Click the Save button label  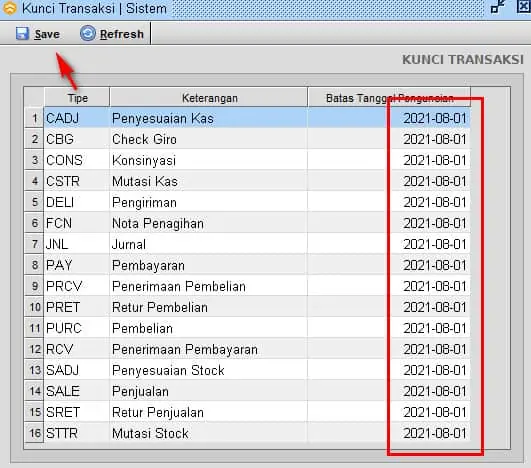tap(47, 34)
